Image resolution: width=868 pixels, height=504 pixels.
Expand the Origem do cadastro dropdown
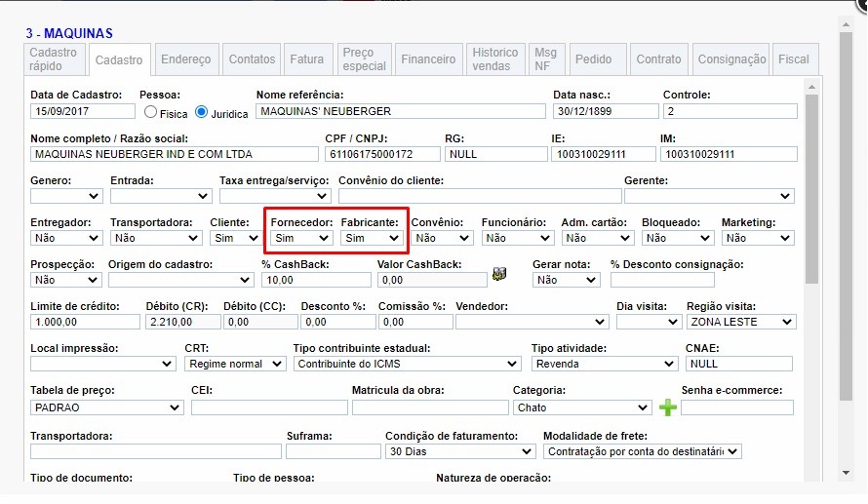point(181,280)
